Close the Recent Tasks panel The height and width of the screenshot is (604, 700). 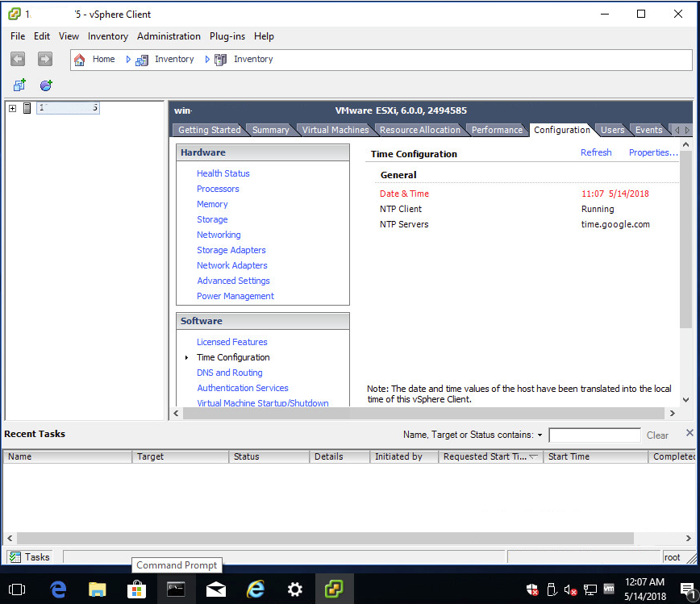click(x=690, y=432)
